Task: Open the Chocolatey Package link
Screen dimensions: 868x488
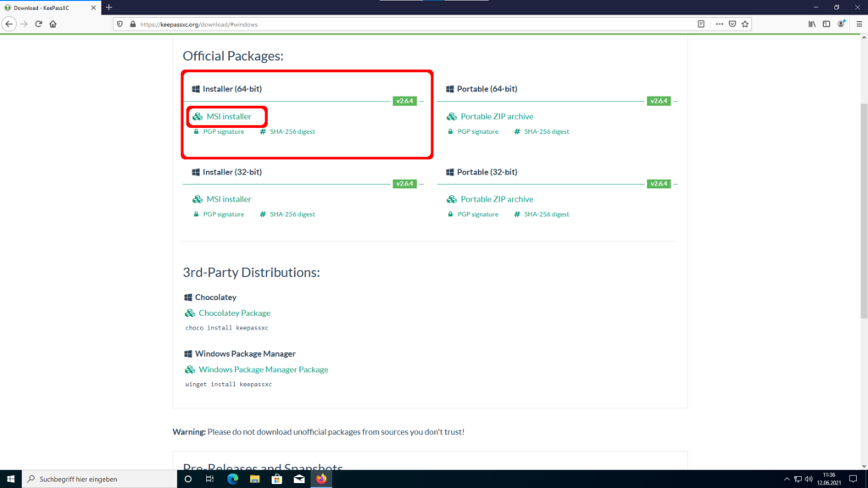Action: [235, 313]
